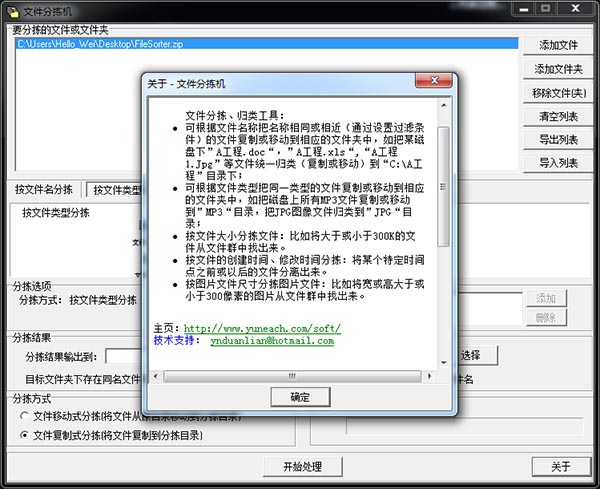Select 文件移动式分拣 radio option
600x489 pixels.
(24, 416)
